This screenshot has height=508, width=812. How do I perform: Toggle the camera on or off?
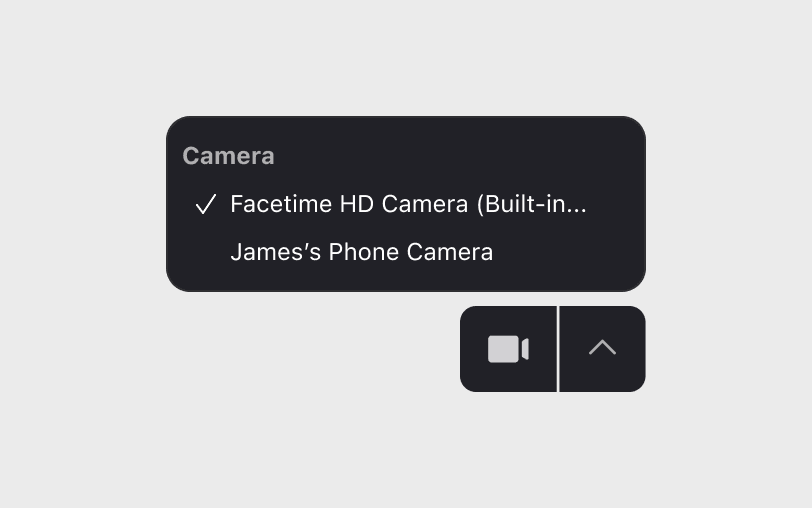(508, 349)
